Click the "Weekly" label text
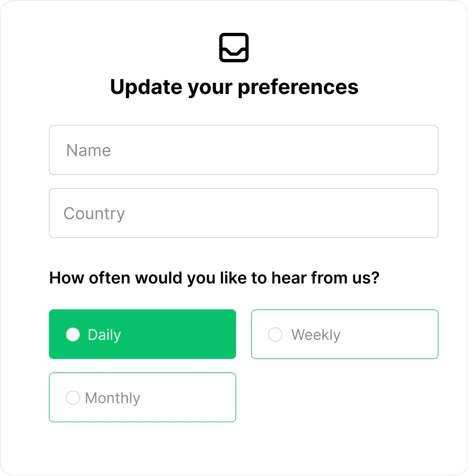 click(x=316, y=335)
